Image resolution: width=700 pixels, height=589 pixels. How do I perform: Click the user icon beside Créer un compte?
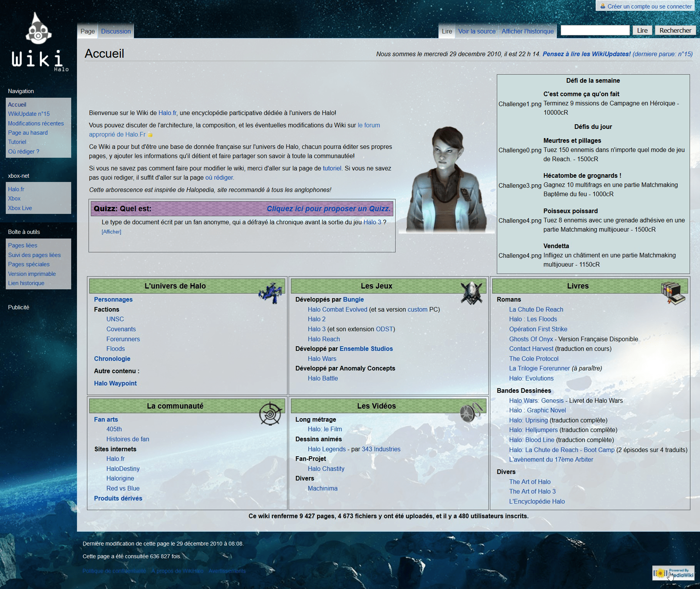point(603,6)
